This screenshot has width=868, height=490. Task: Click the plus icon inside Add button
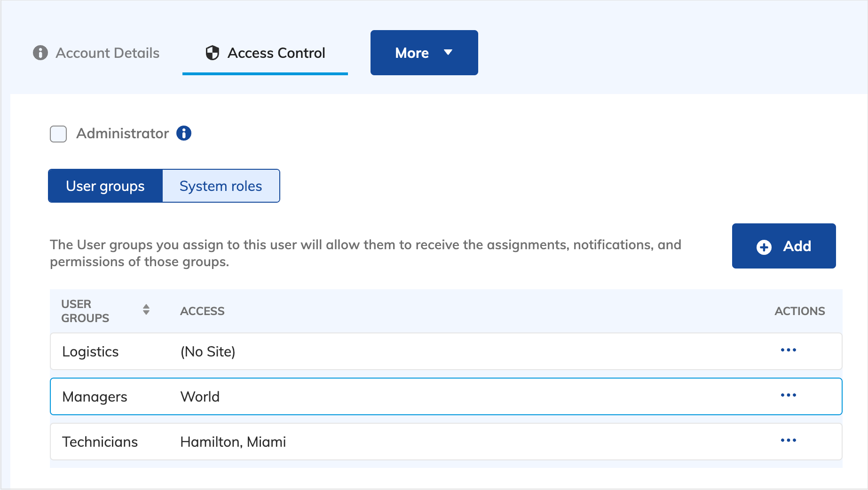coord(764,246)
